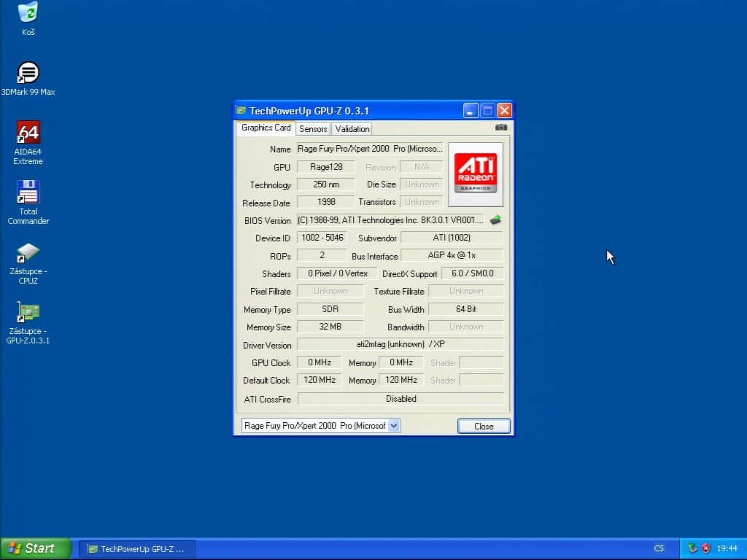The width and height of the screenshot is (747, 560).
Task: Click the Pixel Fillrate Unknown field
Action: coord(330,292)
